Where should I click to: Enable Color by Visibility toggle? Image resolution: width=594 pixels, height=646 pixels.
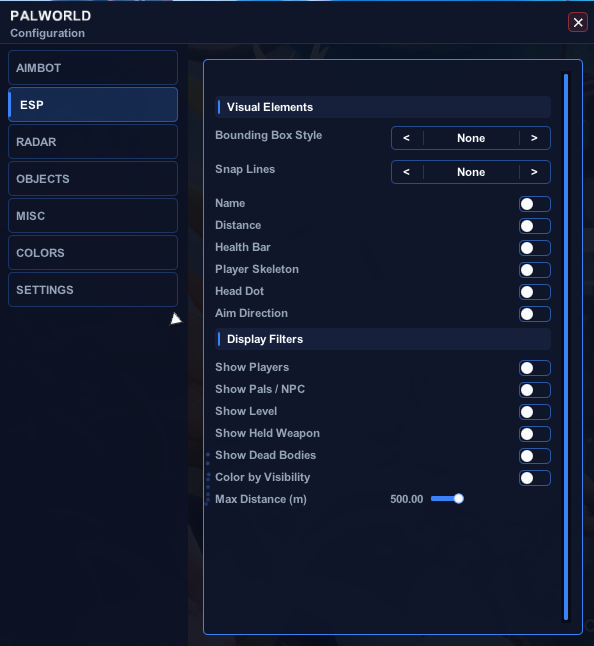pyautogui.click(x=535, y=478)
